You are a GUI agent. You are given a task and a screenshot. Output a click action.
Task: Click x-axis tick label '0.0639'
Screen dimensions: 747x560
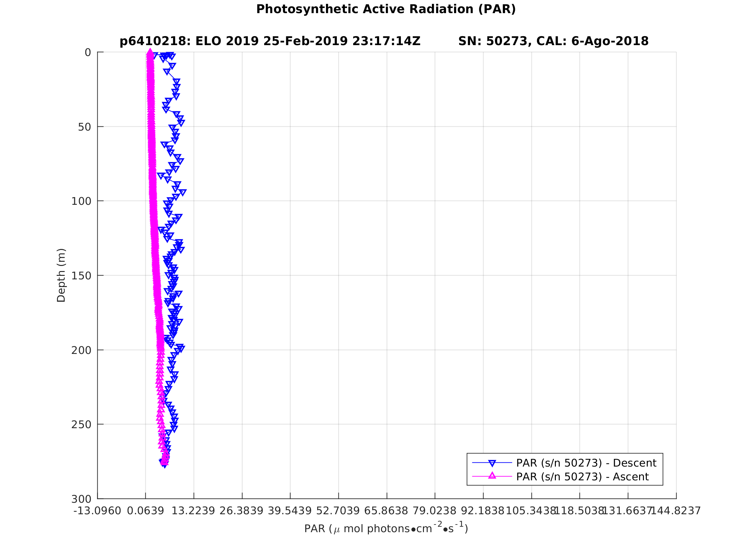[146, 511]
